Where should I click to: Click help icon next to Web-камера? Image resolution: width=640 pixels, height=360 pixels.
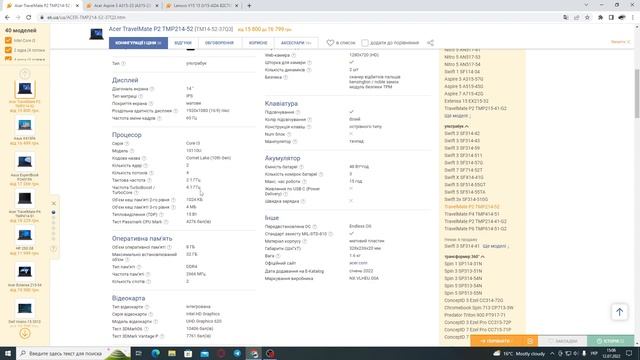click(x=293, y=55)
